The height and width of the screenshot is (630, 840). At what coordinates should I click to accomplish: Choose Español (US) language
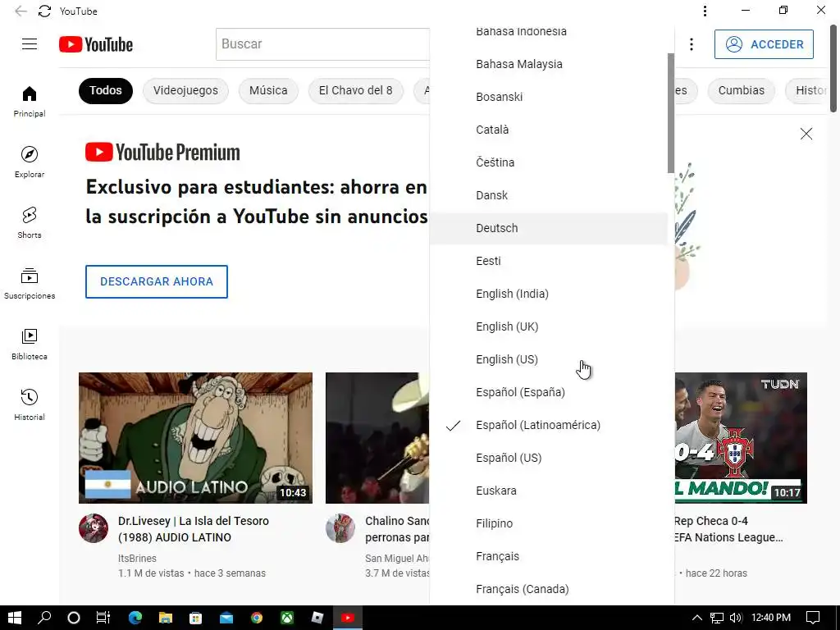549,458
